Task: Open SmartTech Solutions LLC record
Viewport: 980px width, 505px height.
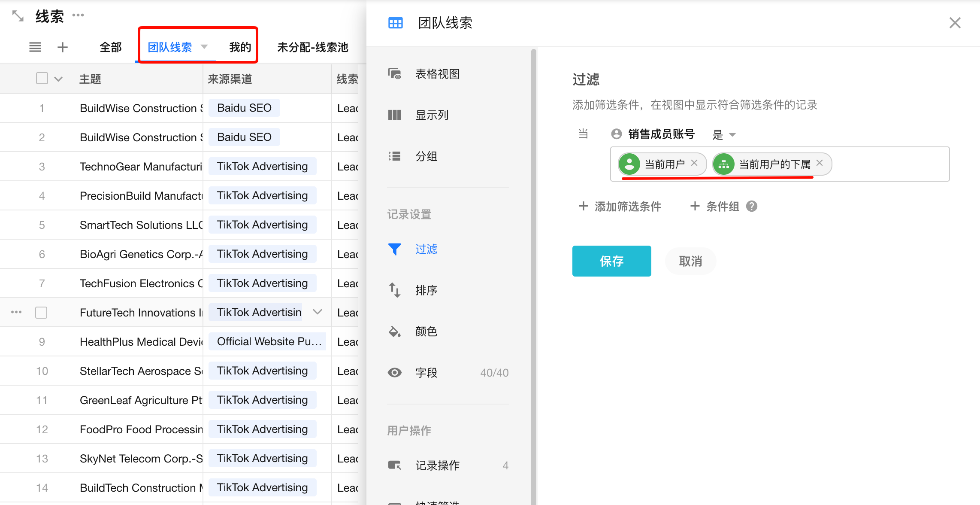Action: [141, 225]
